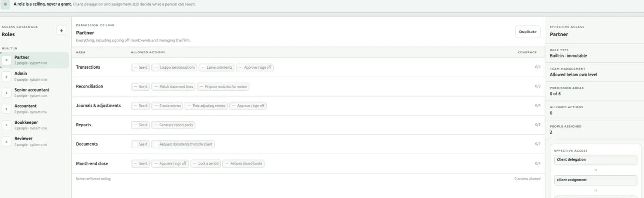Screen dimensions: 644x198
Task: Duplicate the Partner role
Action: coord(528,32)
